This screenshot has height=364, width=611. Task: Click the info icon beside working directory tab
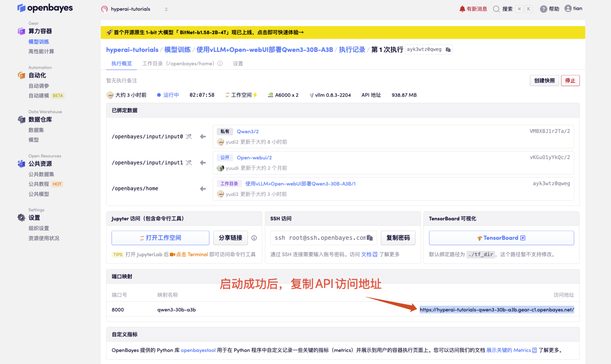point(220,64)
